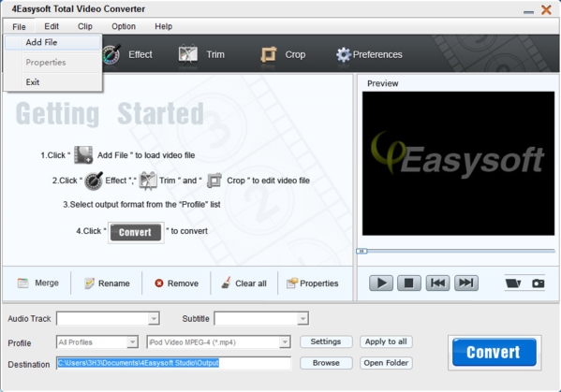This screenshot has width=561, height=392.
Task: Take snapshot with camera icon
Action: (x=539, y=283)
